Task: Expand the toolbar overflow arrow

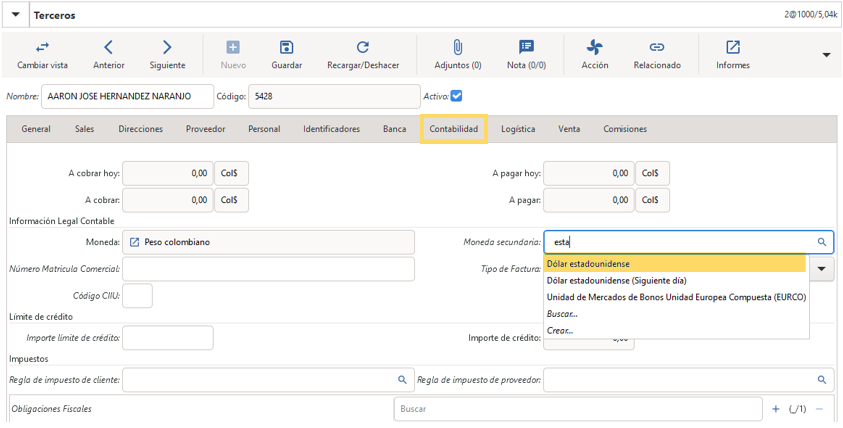Action: coord(827,55)
